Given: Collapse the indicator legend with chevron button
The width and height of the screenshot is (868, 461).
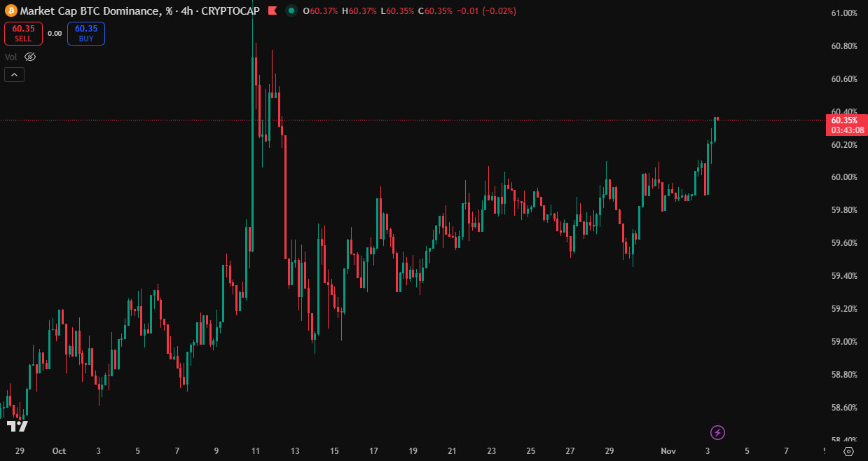Looking at the screenshot, I should 14,74.
